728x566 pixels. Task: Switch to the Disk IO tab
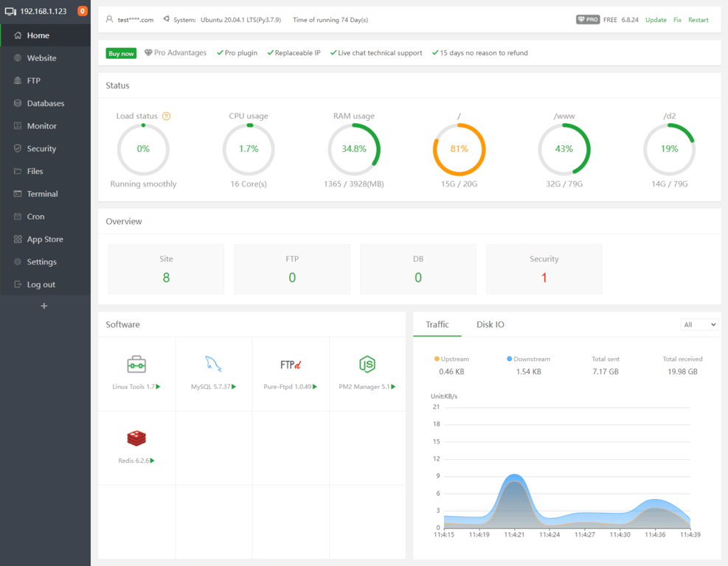(x=490, y=324)
